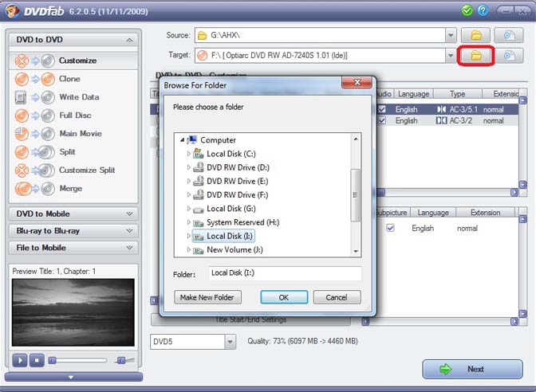The width and height of the screenshot is (536, 392).
Task: Stop the preview playback
Action: 37,360
